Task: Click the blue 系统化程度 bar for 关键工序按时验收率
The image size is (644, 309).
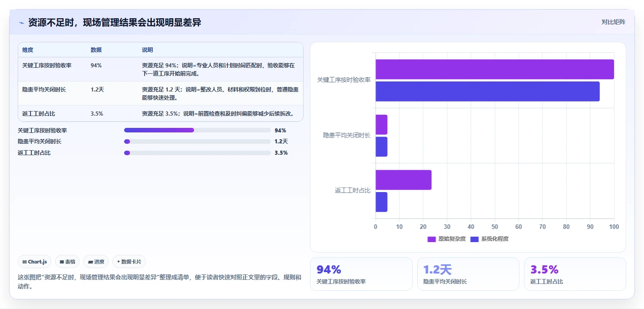Action: pyautogui.click(x=487, y=91)
